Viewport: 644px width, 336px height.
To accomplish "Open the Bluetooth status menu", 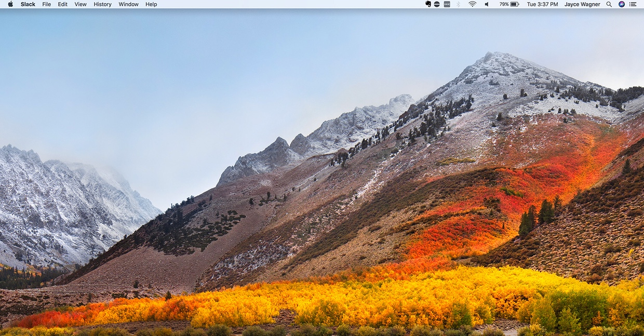I will click(459, 4).
